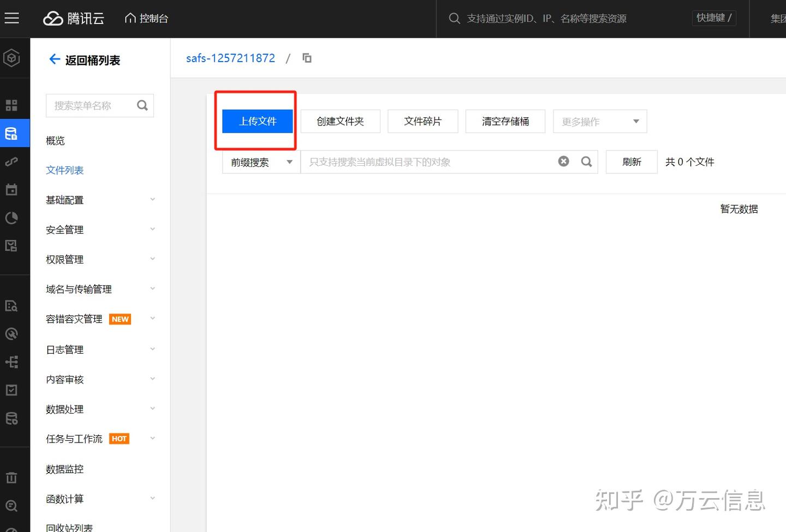Click the Tencent Cloud logo
The height and width of the screenshot is (532, 786).
point(74,19)
